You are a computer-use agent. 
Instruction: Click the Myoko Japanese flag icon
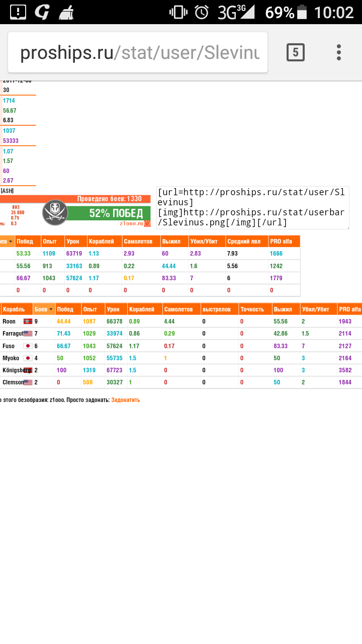[x=28, y=358]
